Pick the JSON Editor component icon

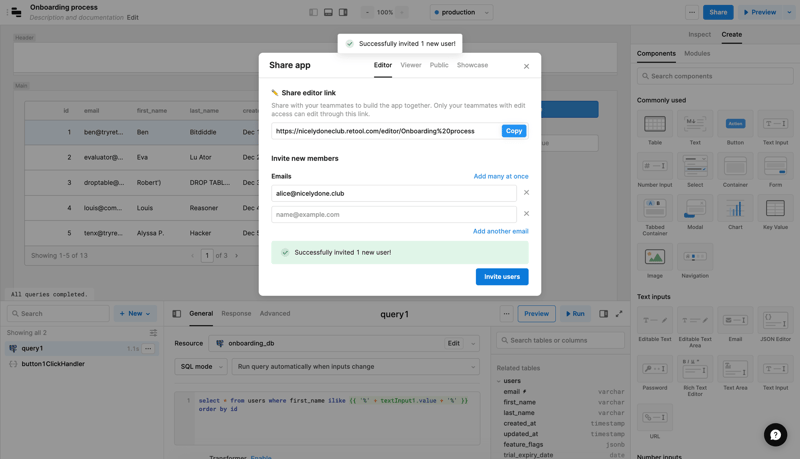pos(776,320)
